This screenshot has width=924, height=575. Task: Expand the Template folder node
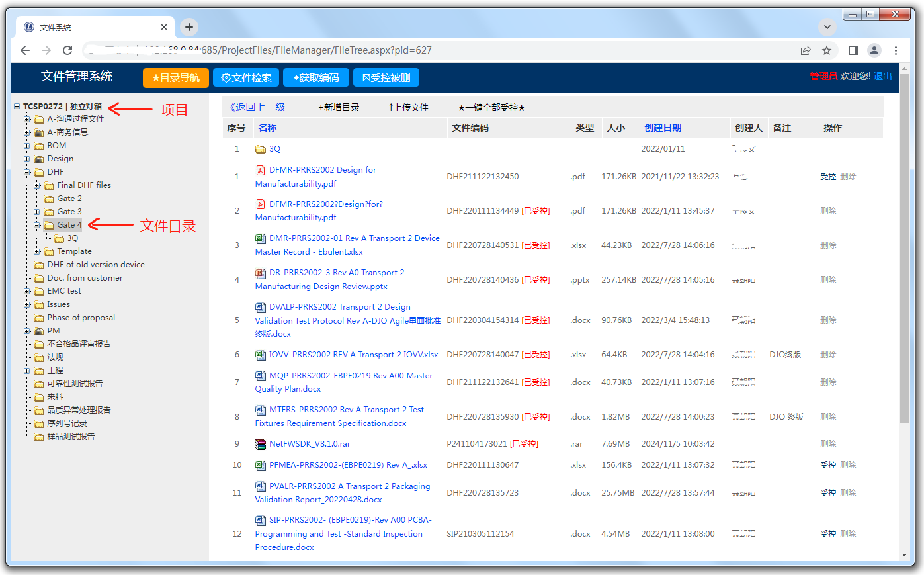38,251
